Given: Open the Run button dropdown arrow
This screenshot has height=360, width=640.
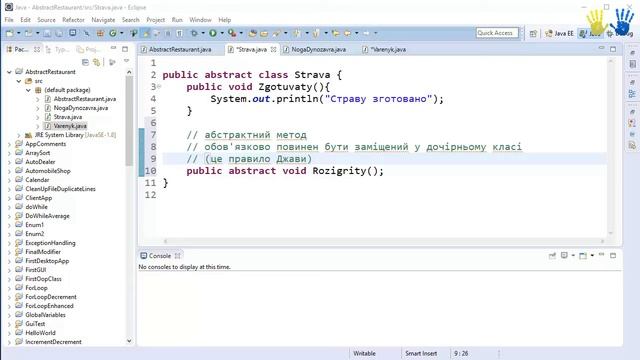Looking at the screenshot, I should coord(222,33).
